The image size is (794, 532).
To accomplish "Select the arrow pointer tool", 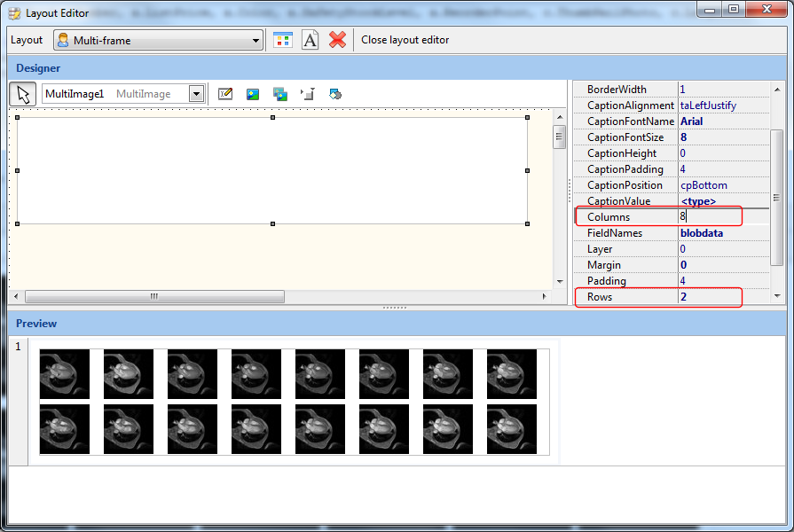I will [23, 94].
